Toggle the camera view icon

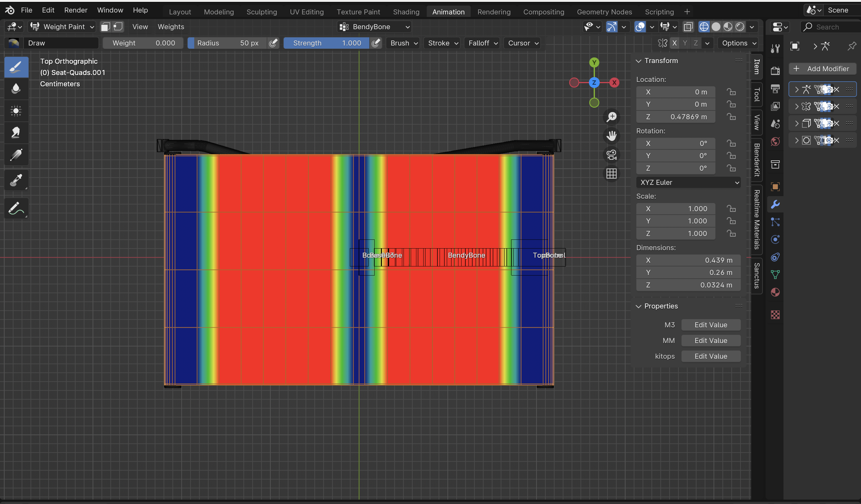[x=611, y=155]
